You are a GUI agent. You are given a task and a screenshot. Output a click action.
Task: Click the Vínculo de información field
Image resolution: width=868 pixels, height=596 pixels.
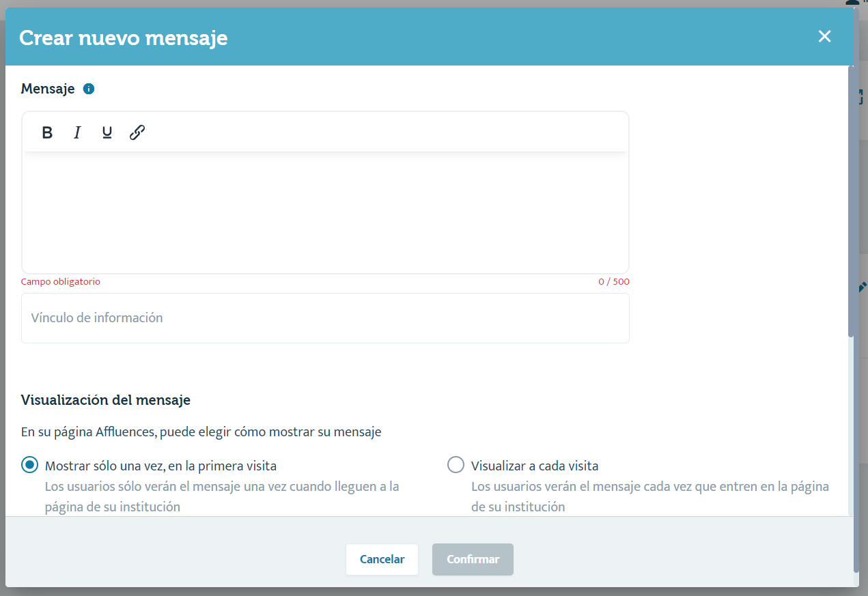pyautogui.click(x=325, y=318)
